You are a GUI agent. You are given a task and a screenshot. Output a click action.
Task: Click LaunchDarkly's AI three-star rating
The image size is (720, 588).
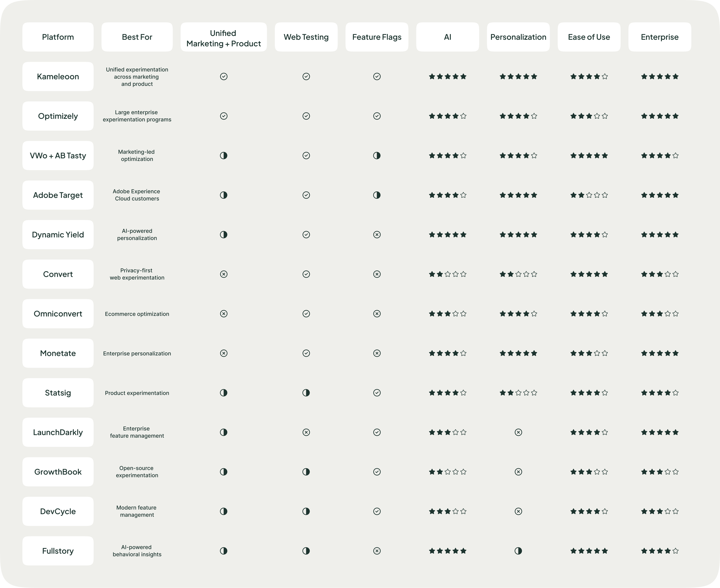(x=448, y=432)
